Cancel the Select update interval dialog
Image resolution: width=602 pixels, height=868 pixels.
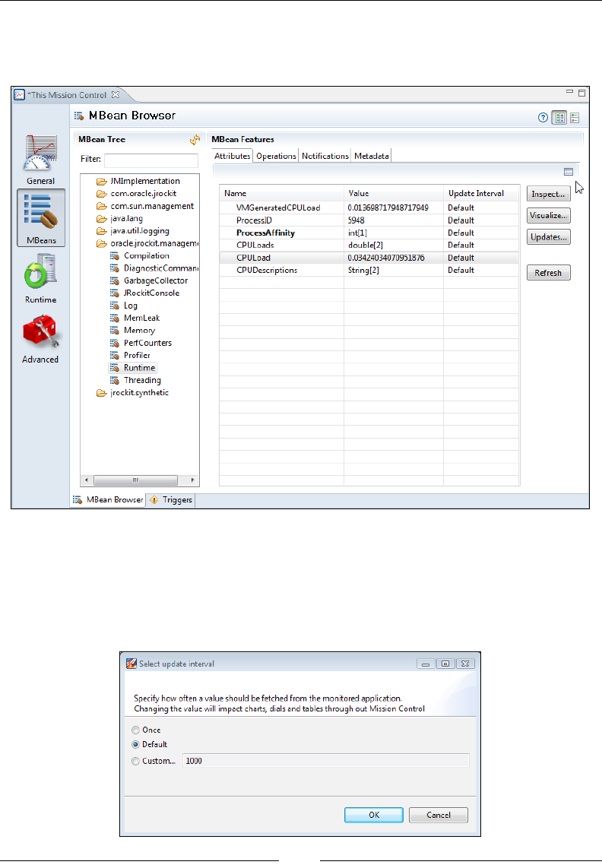[439, 815]
